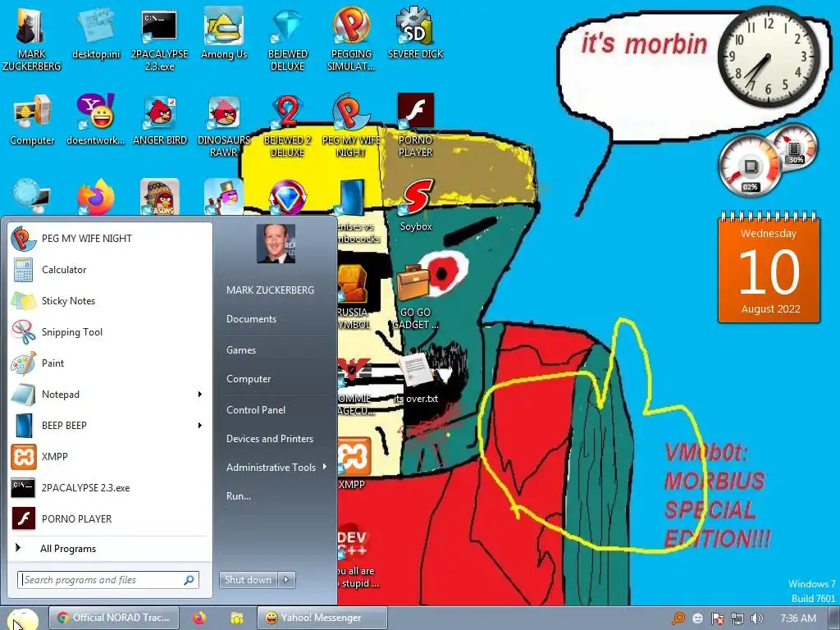Expand All Programs list

point(110,549)
